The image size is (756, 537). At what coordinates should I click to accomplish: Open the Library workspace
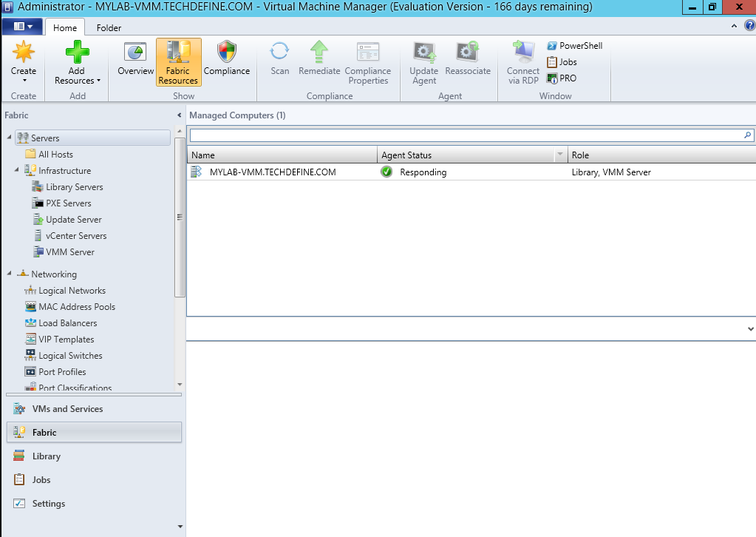[94, 456]
